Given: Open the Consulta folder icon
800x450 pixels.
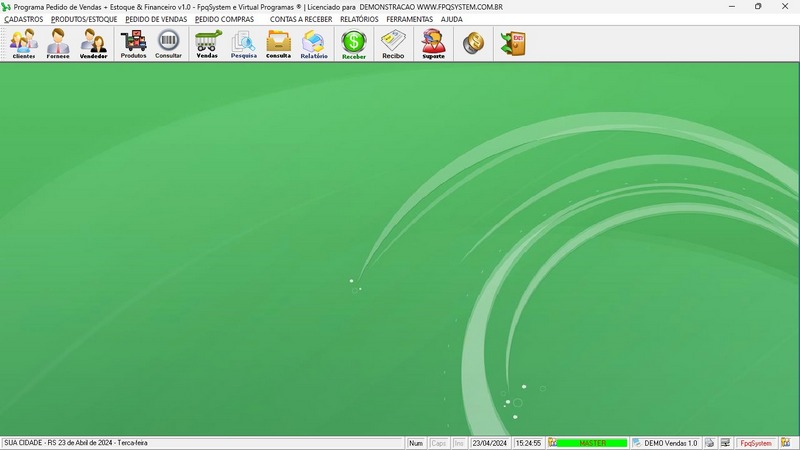Looking at the screenshot, I should coord(279,44).
